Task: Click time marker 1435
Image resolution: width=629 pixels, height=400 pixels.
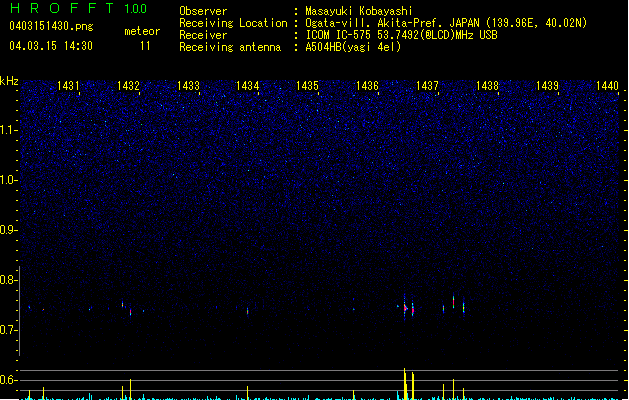Action: point(307,86)
